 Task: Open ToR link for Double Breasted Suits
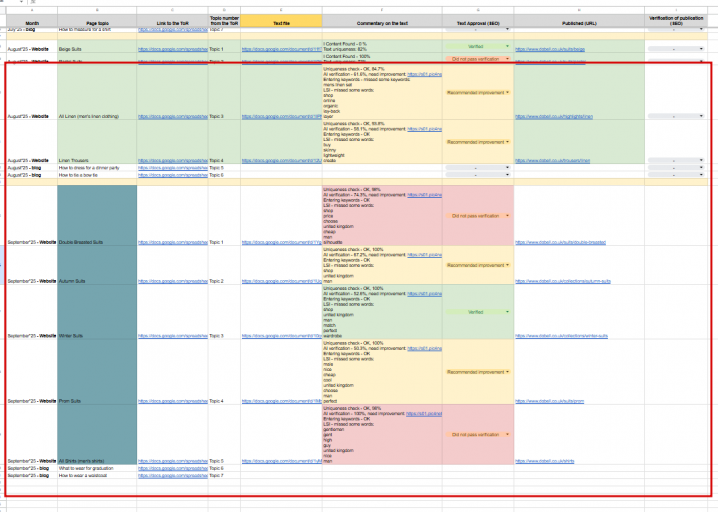(173, 242)
